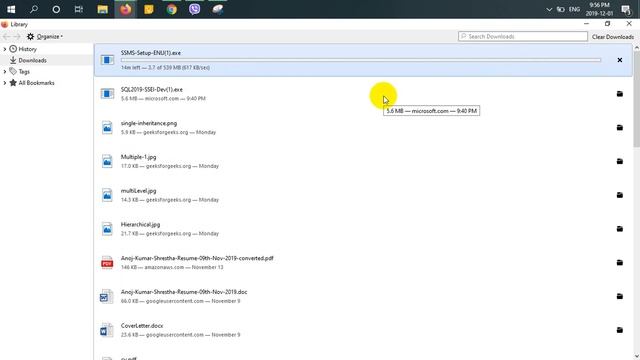
Task: Switch to Firefox in taskbar
Action: [x=125, y=9]
